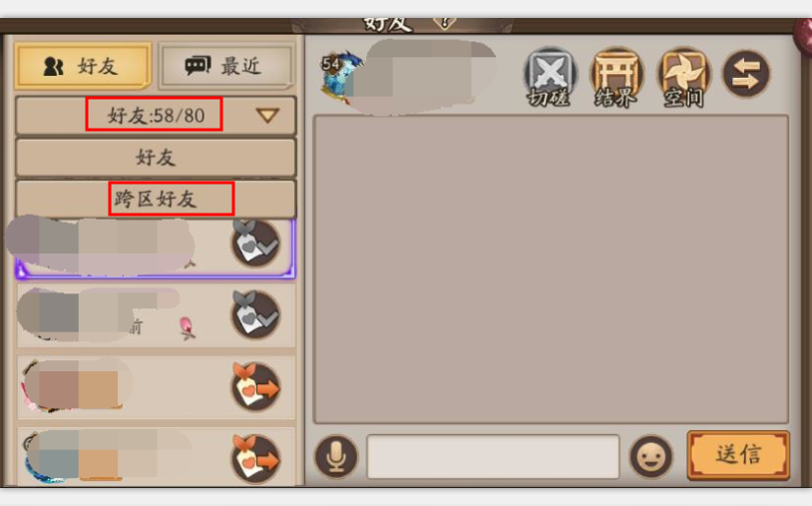Tap the 切磋 crossed-swords duel icon
812x506 pixels.
coord(550,76)
